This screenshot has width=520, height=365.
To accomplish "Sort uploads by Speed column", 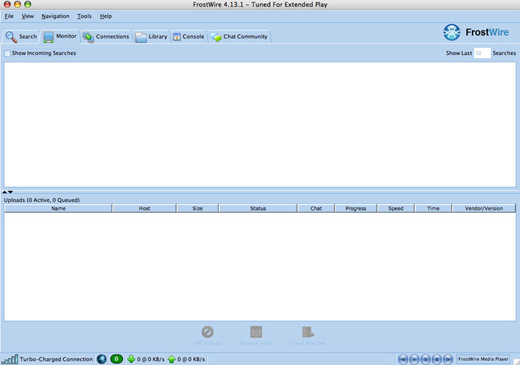I will [396, 208].
